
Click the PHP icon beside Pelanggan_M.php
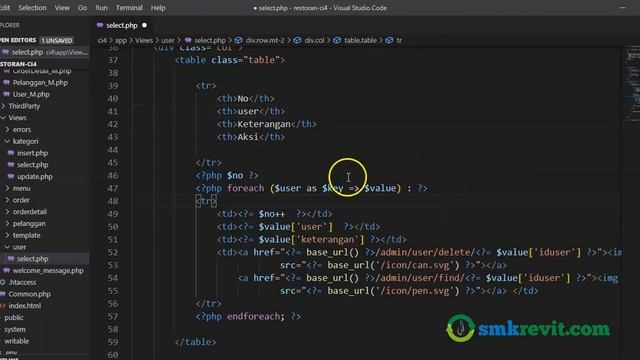point(7,82)
